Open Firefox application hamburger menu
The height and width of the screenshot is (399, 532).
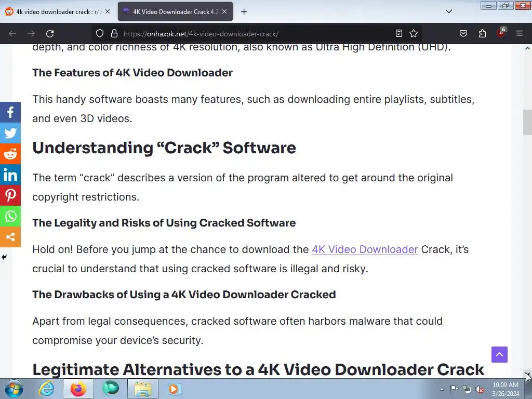point(520,33)
